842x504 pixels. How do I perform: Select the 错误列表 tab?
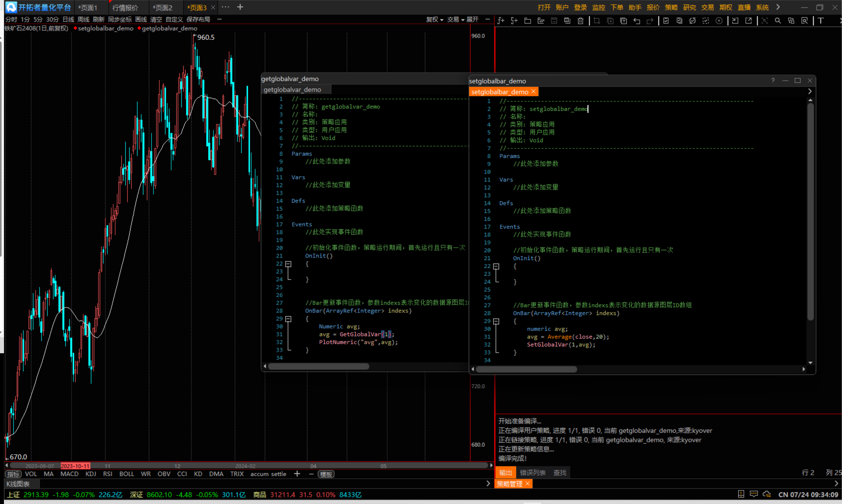coord(533,472)
